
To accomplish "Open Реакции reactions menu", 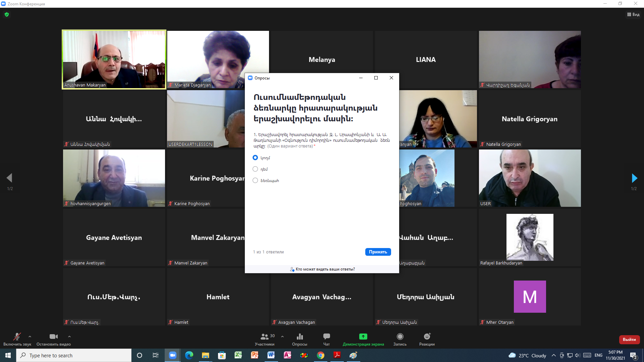I will click(427, 339).
